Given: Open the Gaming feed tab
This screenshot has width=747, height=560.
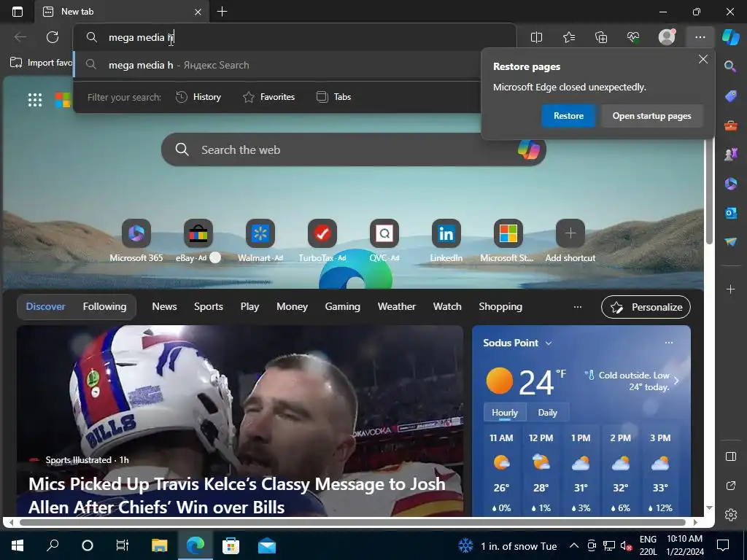Looking at the screenshot, I should pyautogui.click(x=343, y=307).
